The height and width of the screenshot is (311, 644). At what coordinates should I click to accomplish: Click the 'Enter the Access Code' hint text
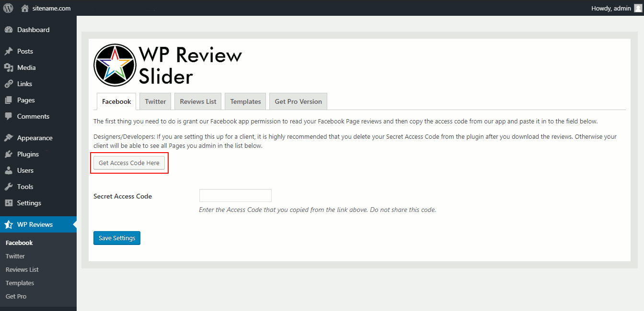(x=317, y=210)
